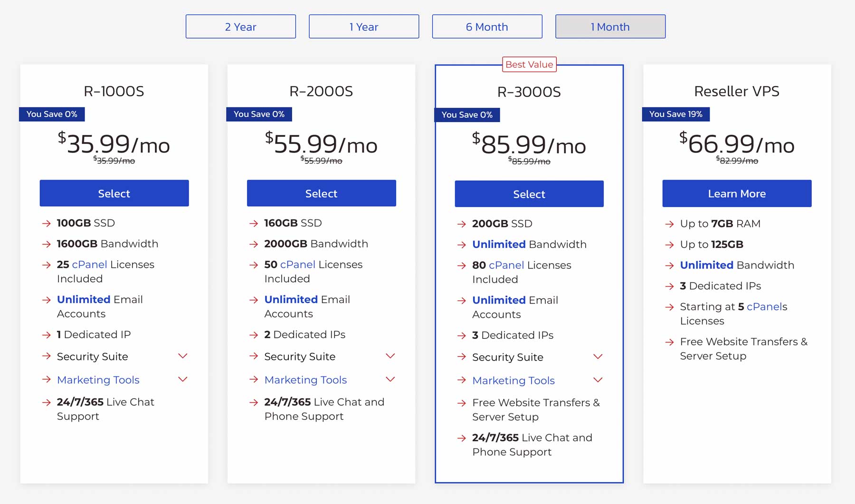Select the R-3000S plan

click(x=529, y=193)
